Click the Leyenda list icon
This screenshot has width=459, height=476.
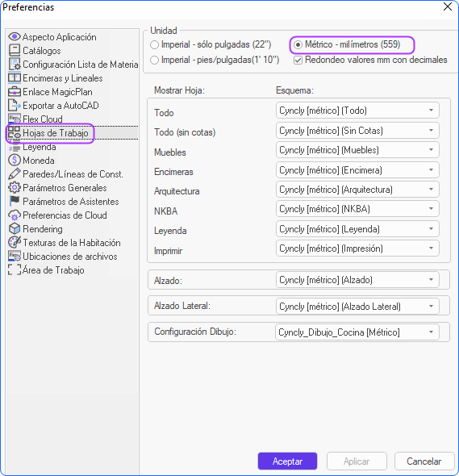click(15, 147)
